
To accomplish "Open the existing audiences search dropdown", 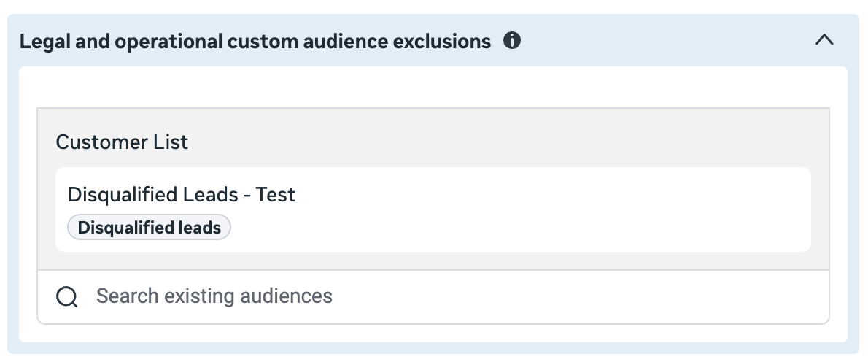I will pos(433,297).
